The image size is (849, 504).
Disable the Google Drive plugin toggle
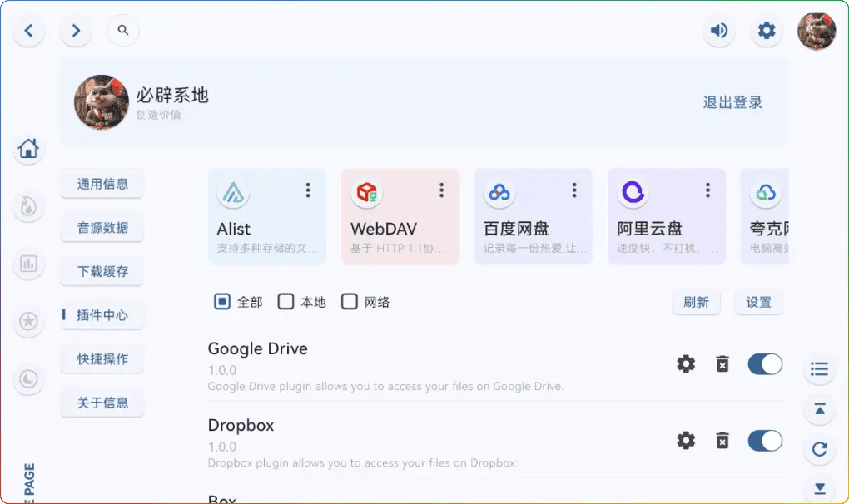(x=763, y=363)
